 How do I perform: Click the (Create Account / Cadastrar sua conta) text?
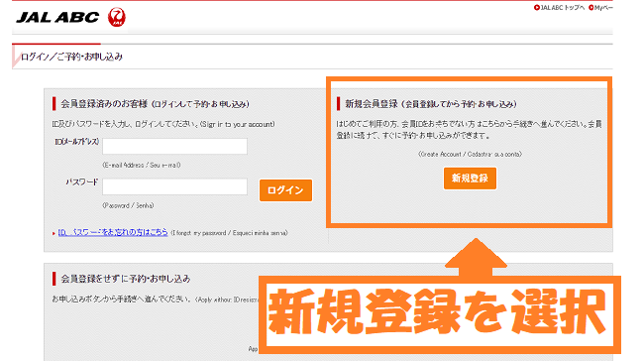click(x=470, y=154)
